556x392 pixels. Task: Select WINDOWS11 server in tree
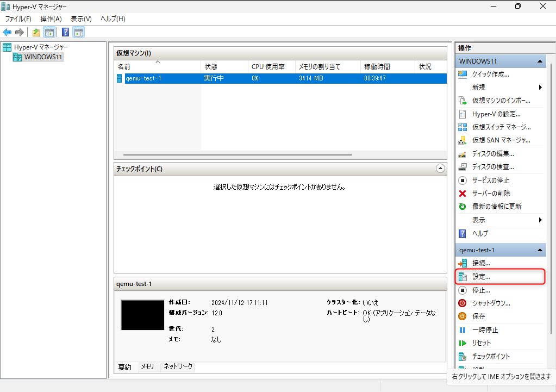(x=43, y=57)
